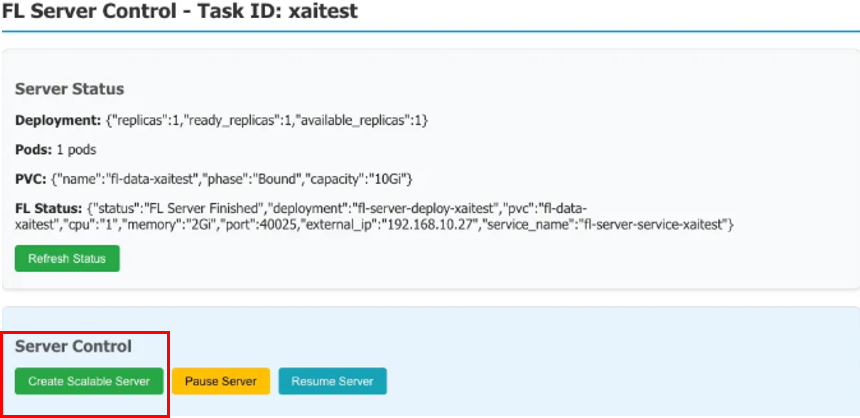Select the Server Status heading

click(70, 89)
